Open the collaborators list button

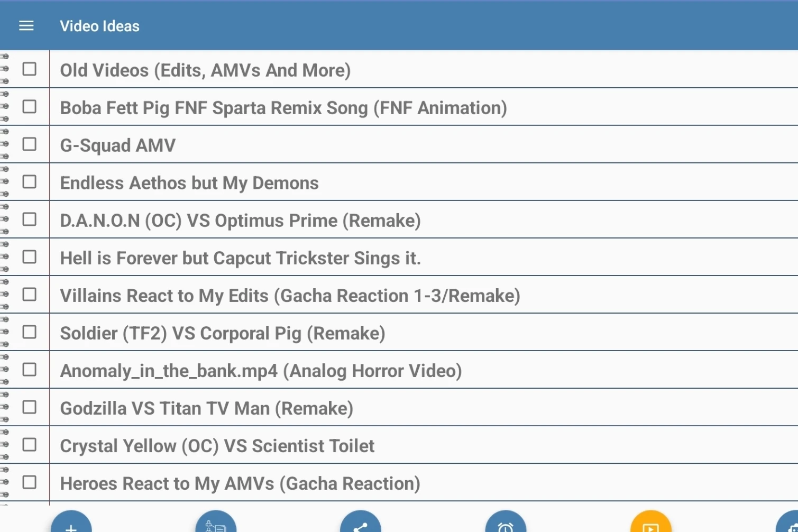216,525
